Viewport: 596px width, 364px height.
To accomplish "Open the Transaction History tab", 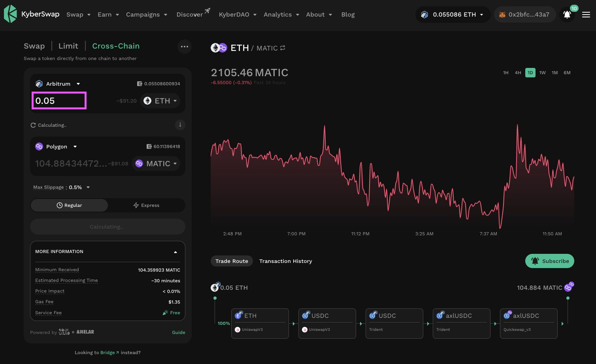I will (x=285, y=261).
